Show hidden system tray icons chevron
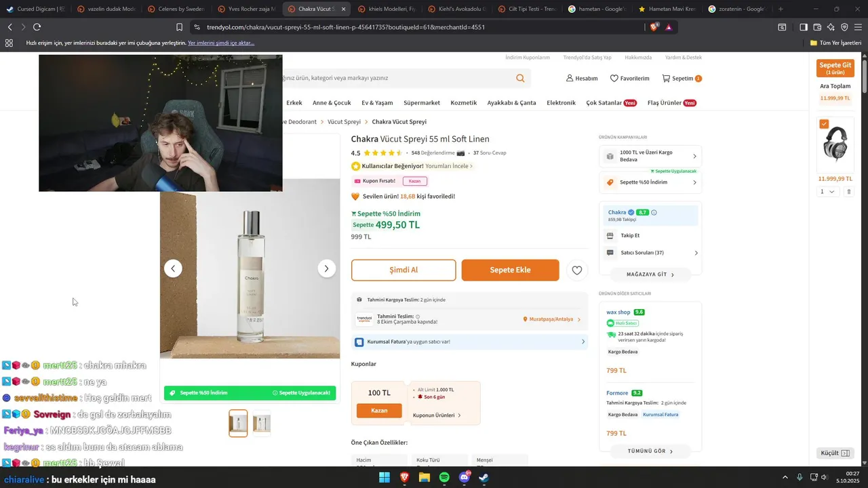This screenshot has width=868, height=488. (x=785, y=477)
